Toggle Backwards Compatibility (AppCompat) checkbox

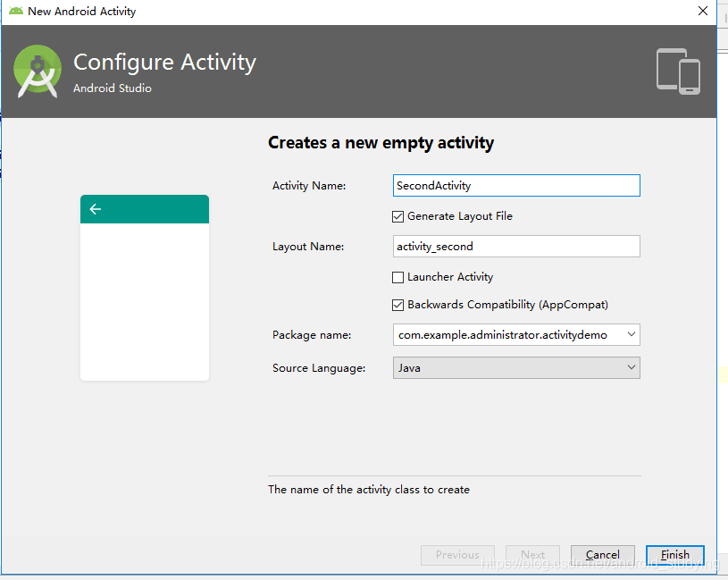[x=397, y=305]
